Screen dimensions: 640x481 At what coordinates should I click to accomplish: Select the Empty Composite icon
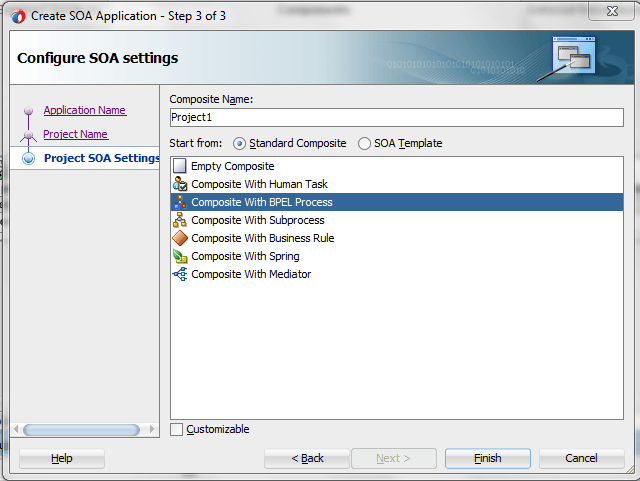point(180,166)
